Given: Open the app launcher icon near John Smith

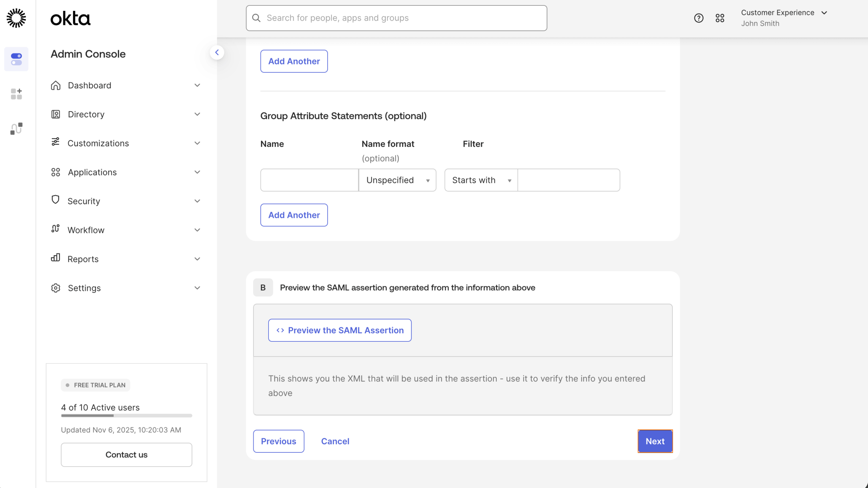Looking at the screenshot, I should [720, 18].
